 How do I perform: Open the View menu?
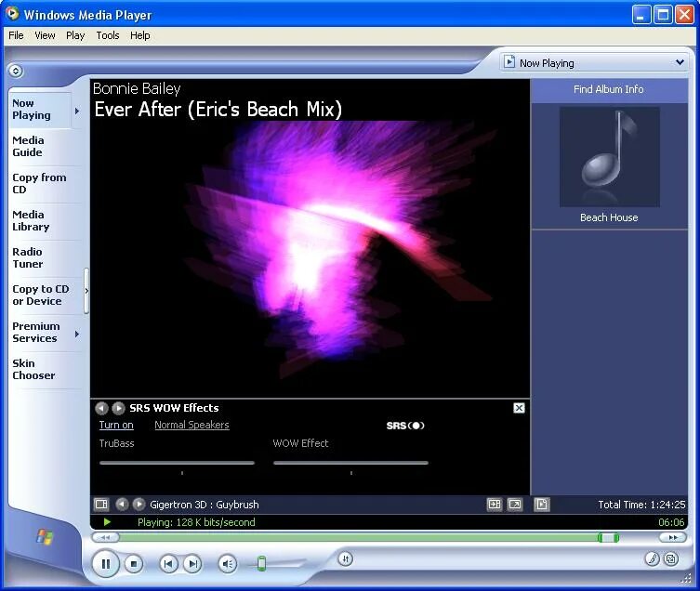click(45, 35)
